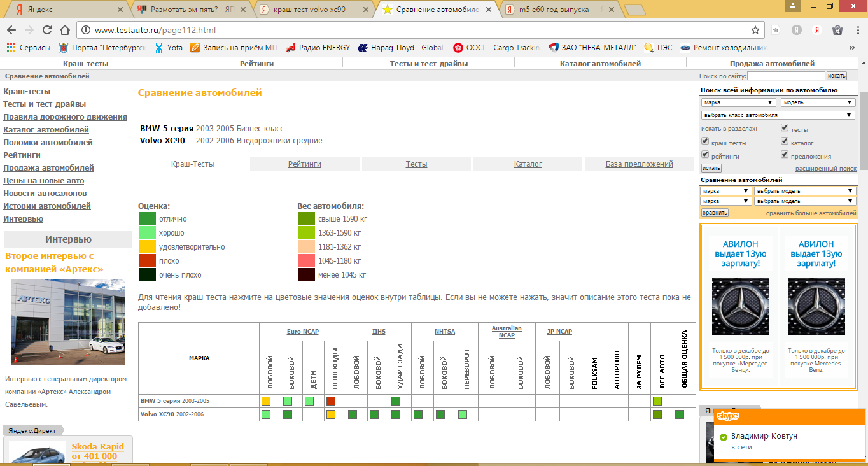This screenshot has width=868, height=466.
Task: Show hidden bookmarks with the » chevron
Action: (852, 47)
